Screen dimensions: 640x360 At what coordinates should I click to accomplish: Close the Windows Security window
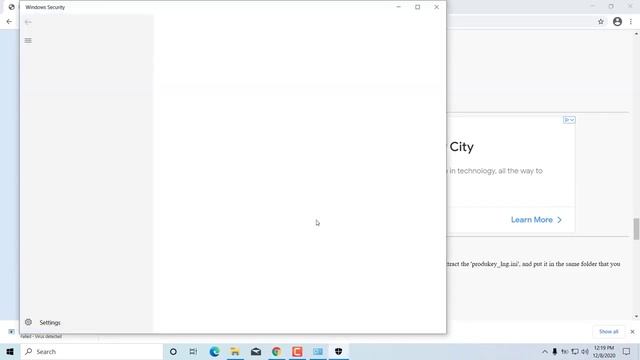437,7
